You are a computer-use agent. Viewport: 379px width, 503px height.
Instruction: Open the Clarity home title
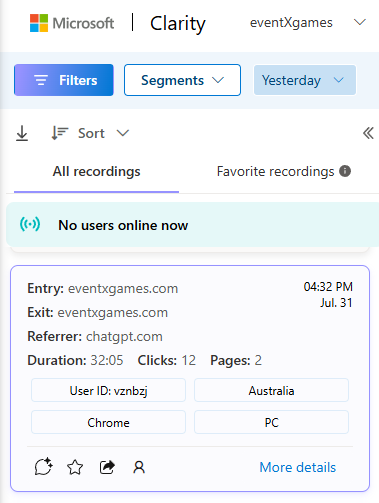point(178,24)
